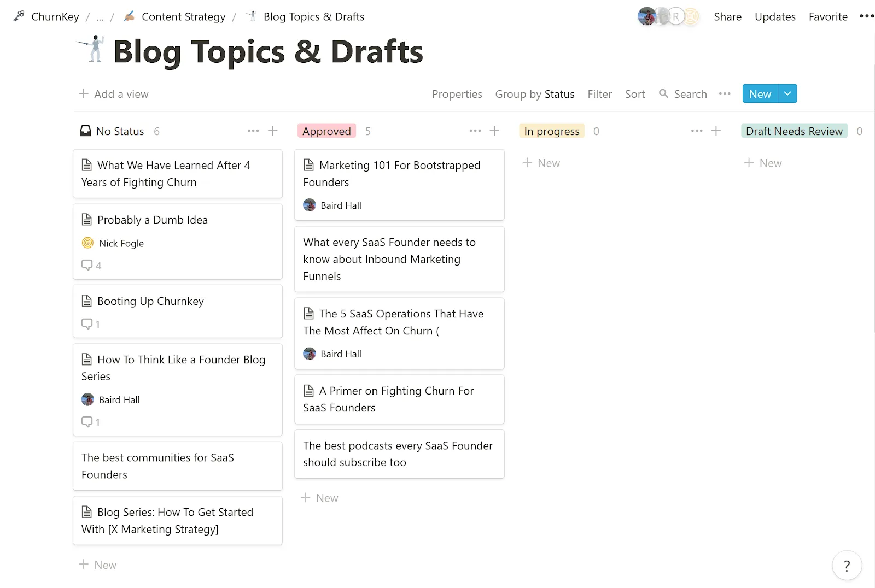The image size is (875, 588).
Task: Open the Properties menu
Action: coord(457,94)
